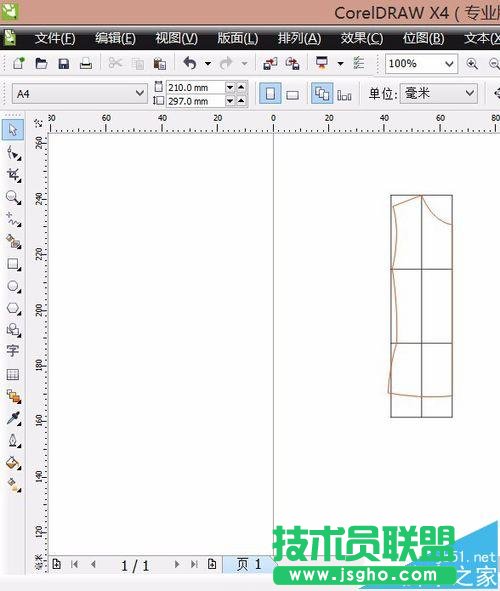Open the 排列(A) menu
This screenshot has height=591, width=500.
(299, 38)
